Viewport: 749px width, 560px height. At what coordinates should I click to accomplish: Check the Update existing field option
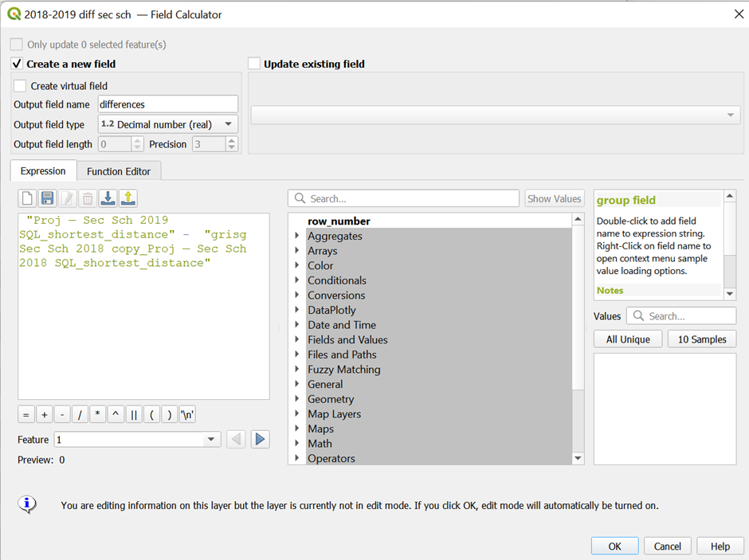pyautogui.click(x=254, y=64)
